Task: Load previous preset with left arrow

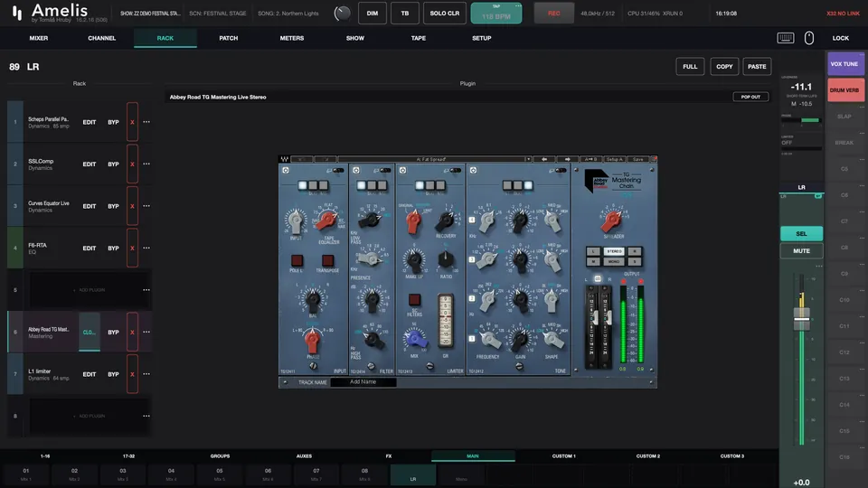Action: 544,159
